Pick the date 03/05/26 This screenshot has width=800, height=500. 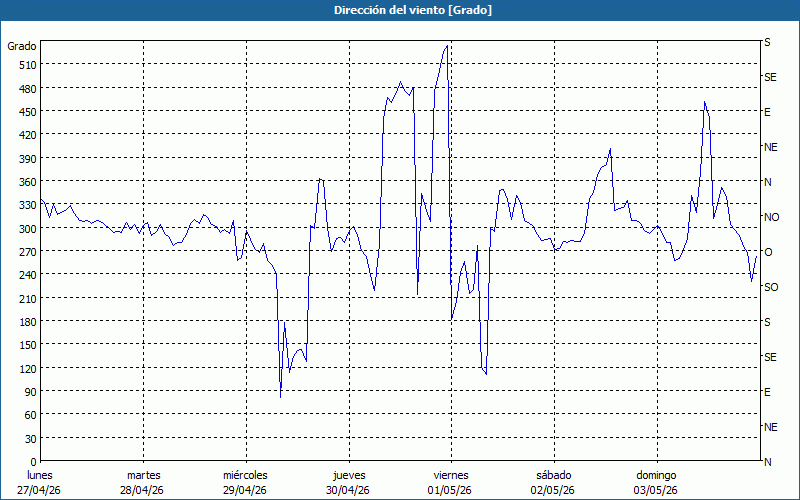click(x=656, y=491)
